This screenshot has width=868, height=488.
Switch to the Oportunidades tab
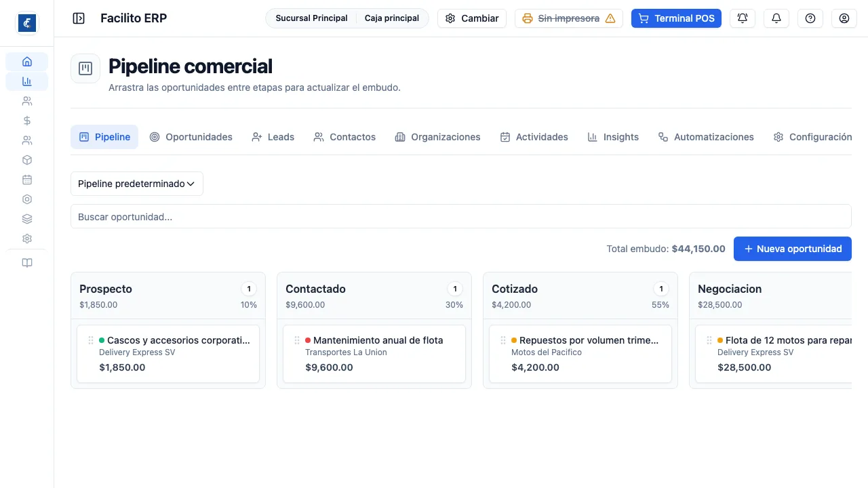click(x=191, y=137)
